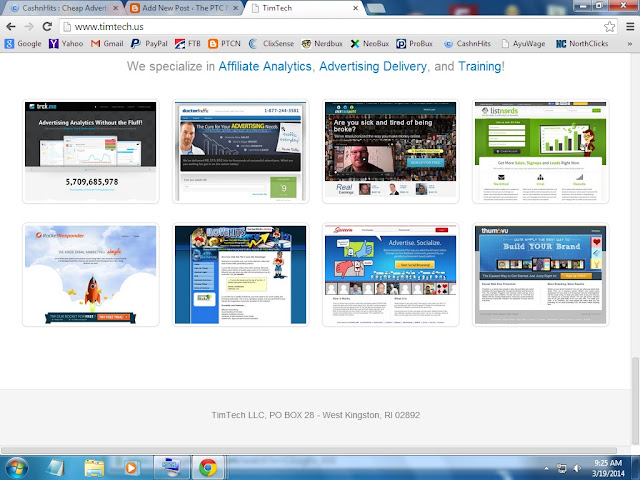Open the AyuWage bookmark
The height and width of the screenshot is (480, 640).
(x=523, y=44)
